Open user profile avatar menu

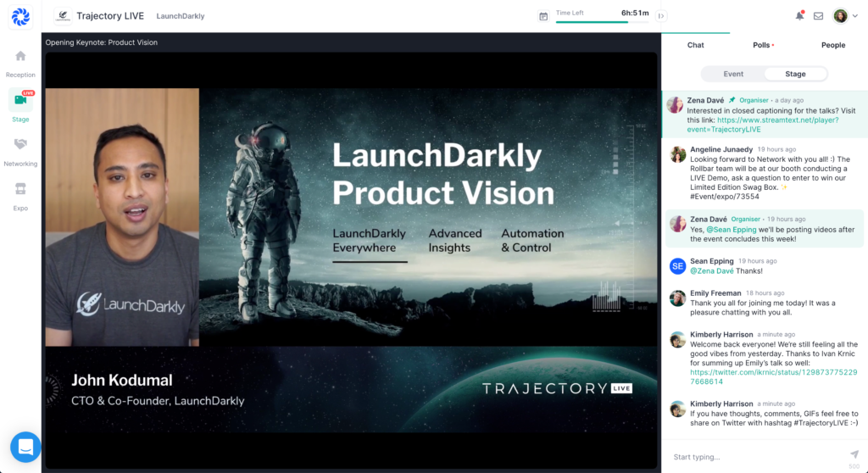(x=841, y=16)
